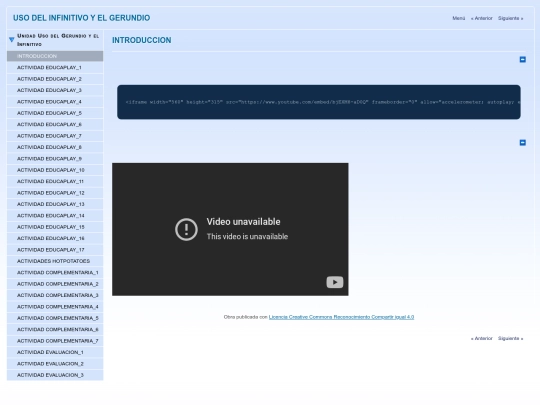This screenshot has width=540, height=405.
Task: Collapse the video section with the second minus icon
Action: 522,143
